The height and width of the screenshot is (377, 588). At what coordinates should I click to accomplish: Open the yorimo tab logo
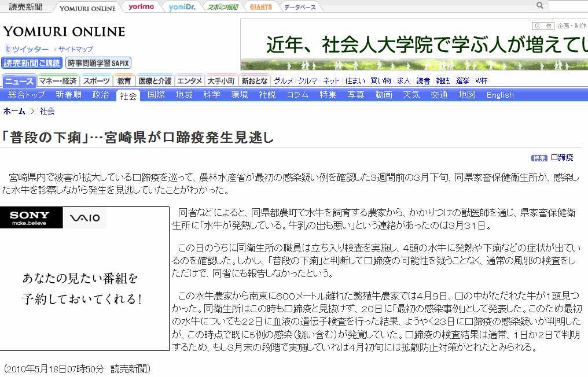(141, 7)
